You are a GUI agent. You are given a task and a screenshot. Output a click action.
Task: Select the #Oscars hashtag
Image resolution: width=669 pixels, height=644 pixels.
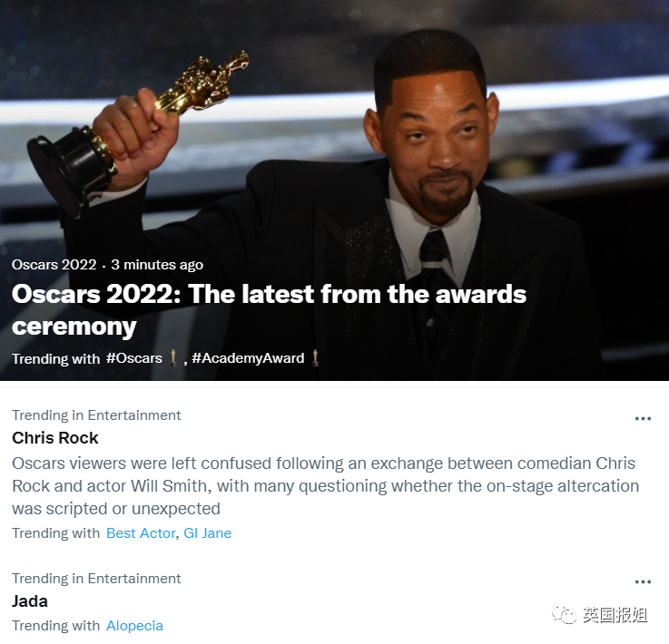coord(134,358)
